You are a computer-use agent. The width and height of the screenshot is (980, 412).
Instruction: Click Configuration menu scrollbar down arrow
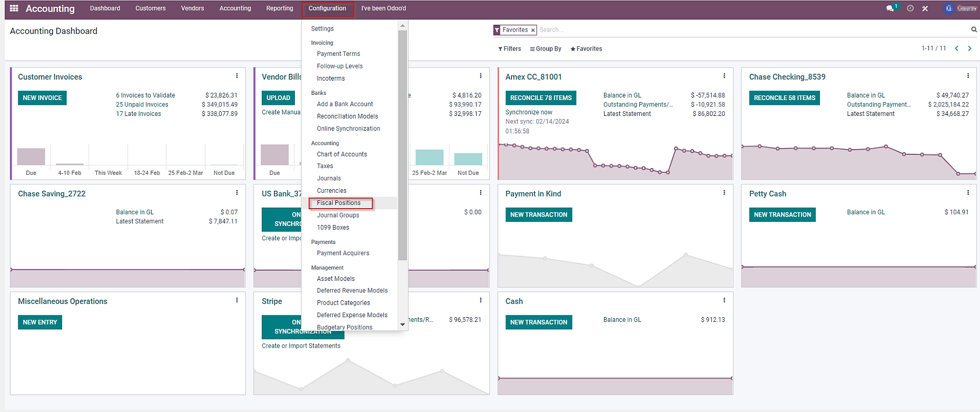(403, 325)
